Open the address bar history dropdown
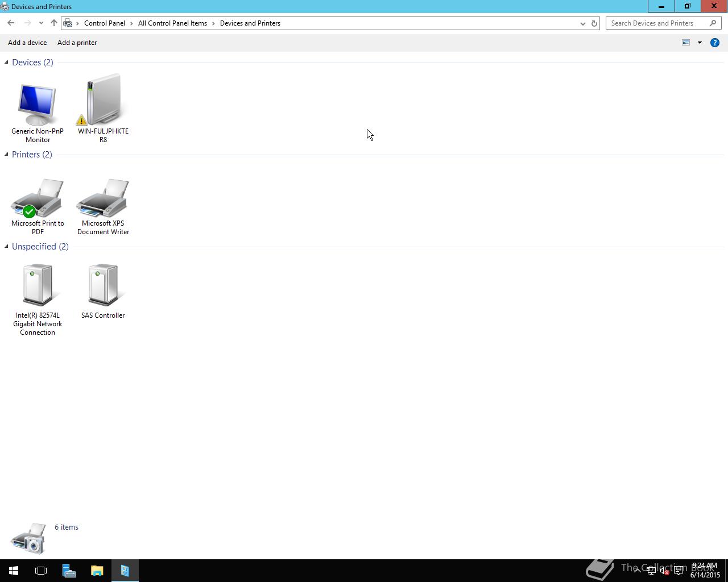 pos(582,23)
